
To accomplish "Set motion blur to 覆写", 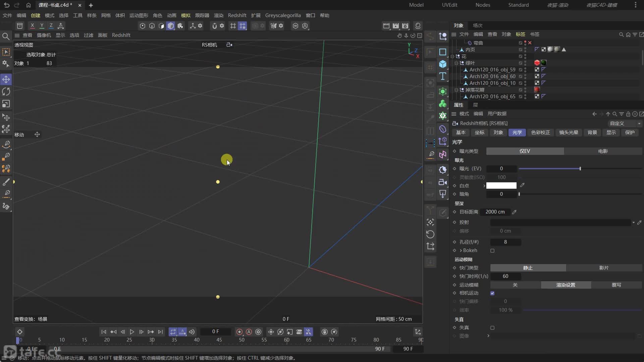I will pos(616,285).
